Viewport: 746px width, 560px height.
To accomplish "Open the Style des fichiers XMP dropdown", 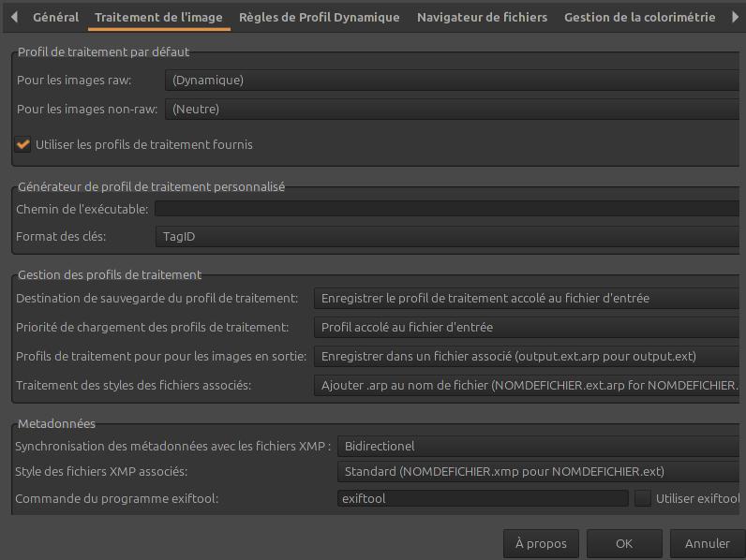I will point(538,472).
